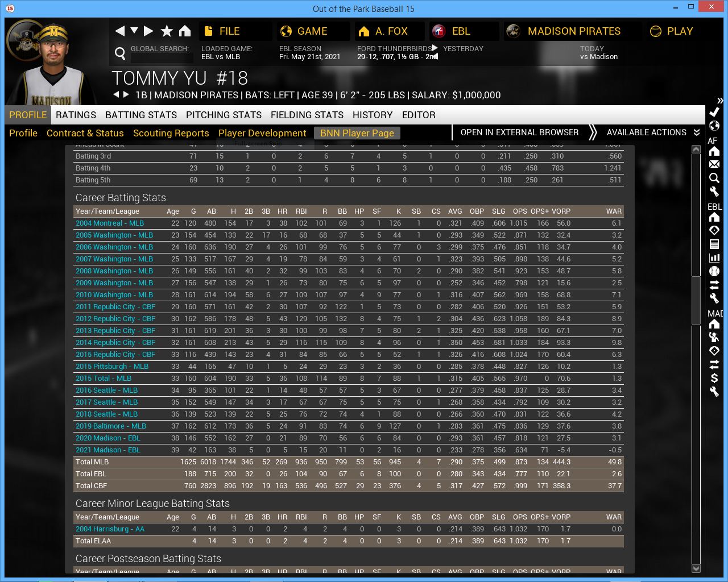Show next player with small right arrow

tap(126, 94)
